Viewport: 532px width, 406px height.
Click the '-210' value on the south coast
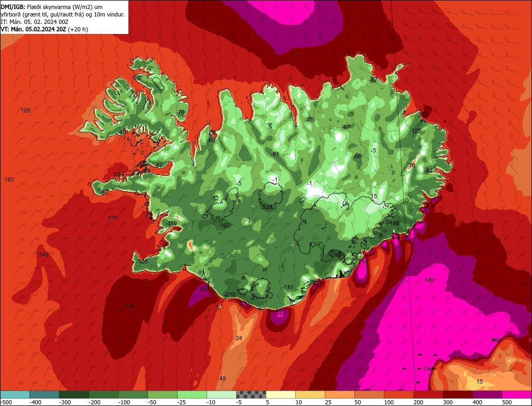tap(230, 294)
